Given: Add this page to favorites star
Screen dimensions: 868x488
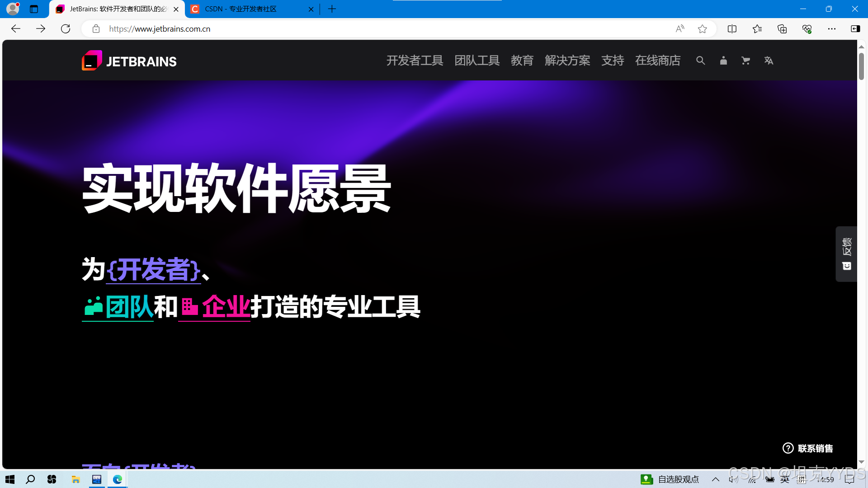Looking at the screenshot, I should point(702,29).
